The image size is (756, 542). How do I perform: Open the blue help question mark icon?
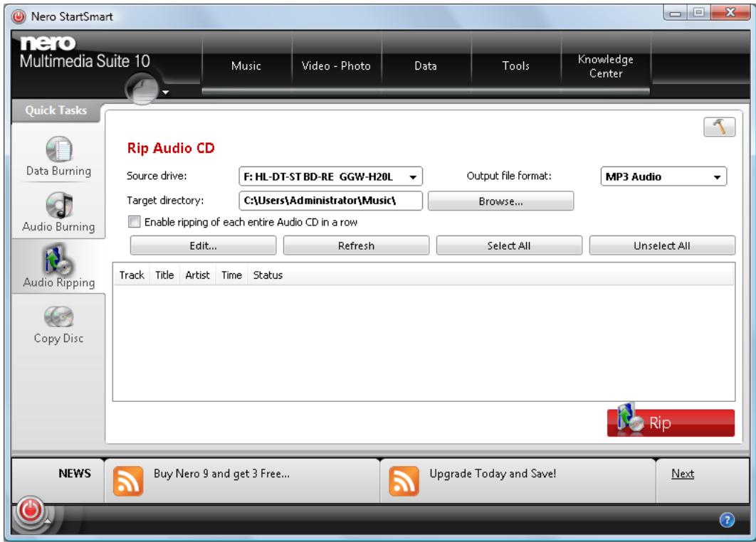click(x=727, y=520)
